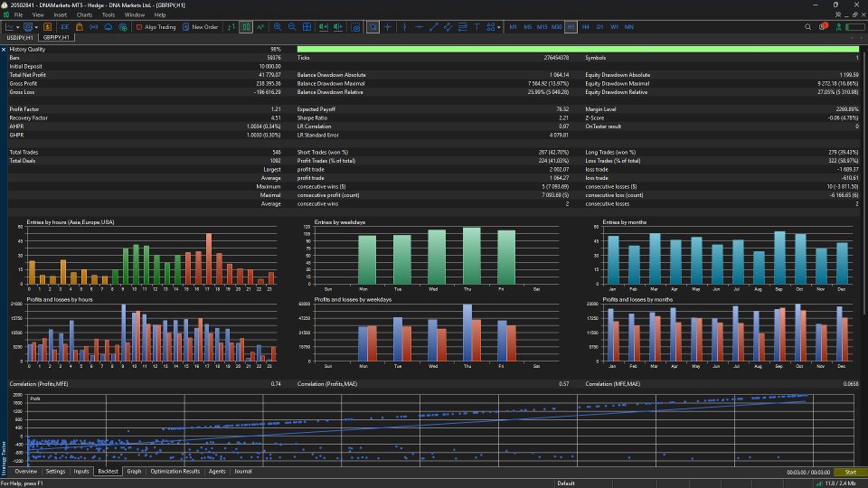Select the Fibonacci retracement tool

click(463, 27)
